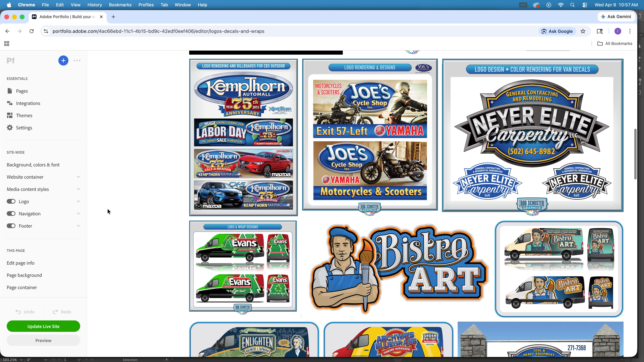This screenshot has width=644, height=362.
Task: Expand the Website container section
Action: tap(78, 177)
